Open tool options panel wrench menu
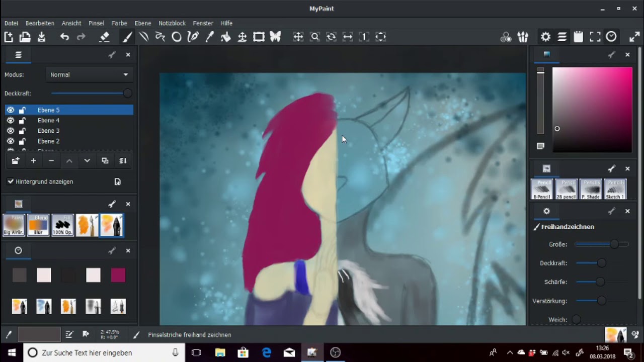 click(x=611, y=211)
